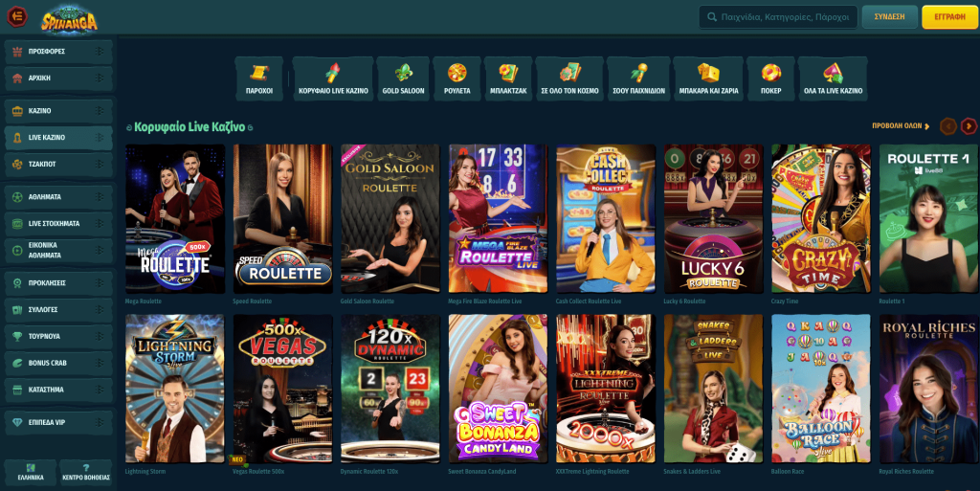This screenshot has height=491, width=980.
Task: Expand ΑΡΧΙΚΗ menu arrow
Action: pos(100,78)
